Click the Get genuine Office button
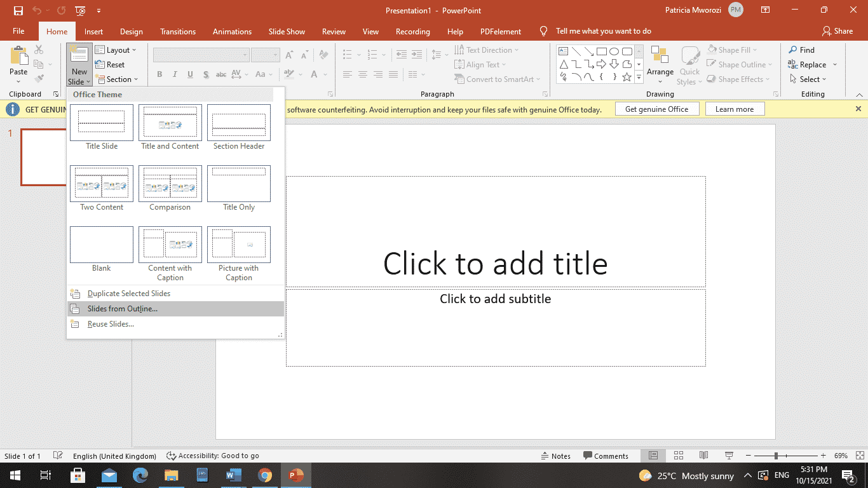This screenshot has height=488, width=868. [x=656, y=109]
